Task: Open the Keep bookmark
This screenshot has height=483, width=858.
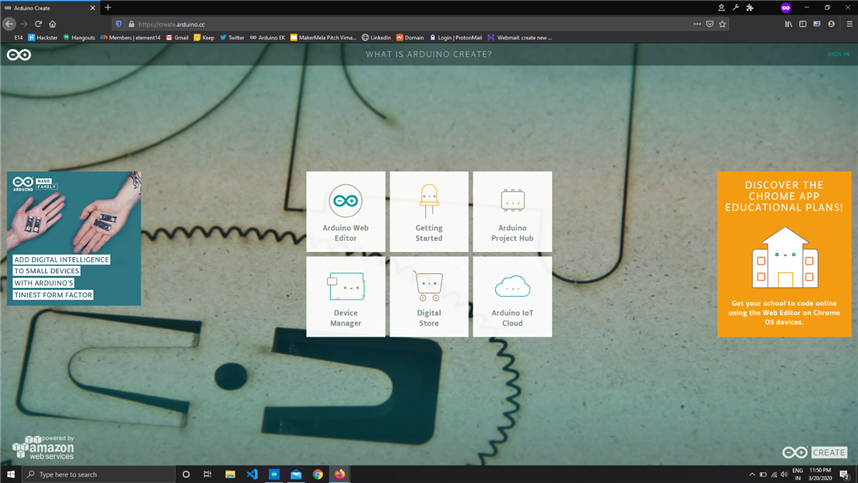Action: 204,38
